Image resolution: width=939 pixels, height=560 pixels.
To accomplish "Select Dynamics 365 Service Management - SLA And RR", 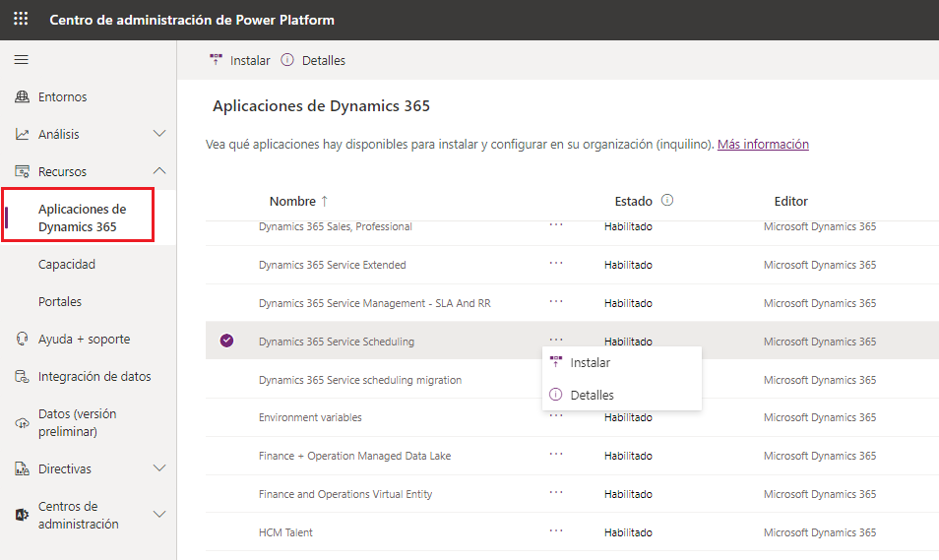I will tap(374, 303).
